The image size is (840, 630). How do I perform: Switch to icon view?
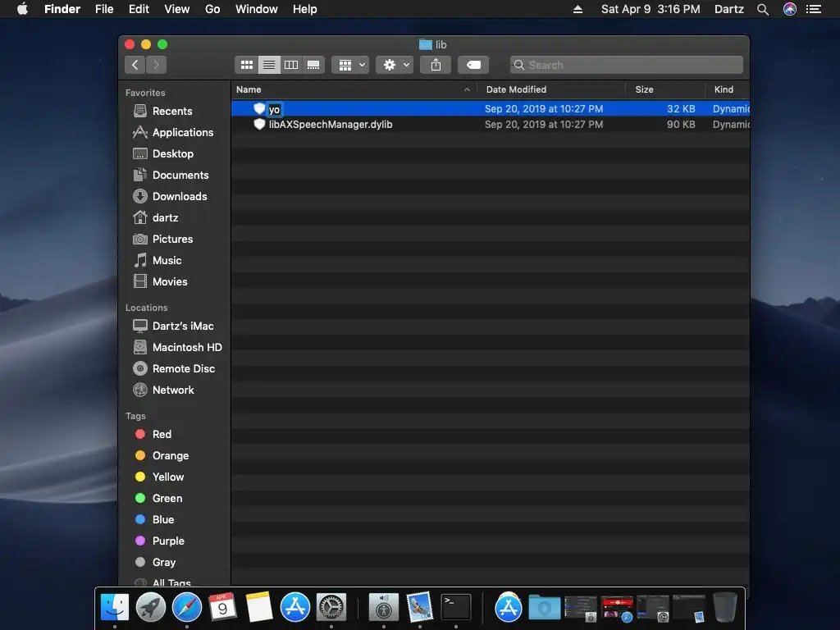click(x=246, y=65)
